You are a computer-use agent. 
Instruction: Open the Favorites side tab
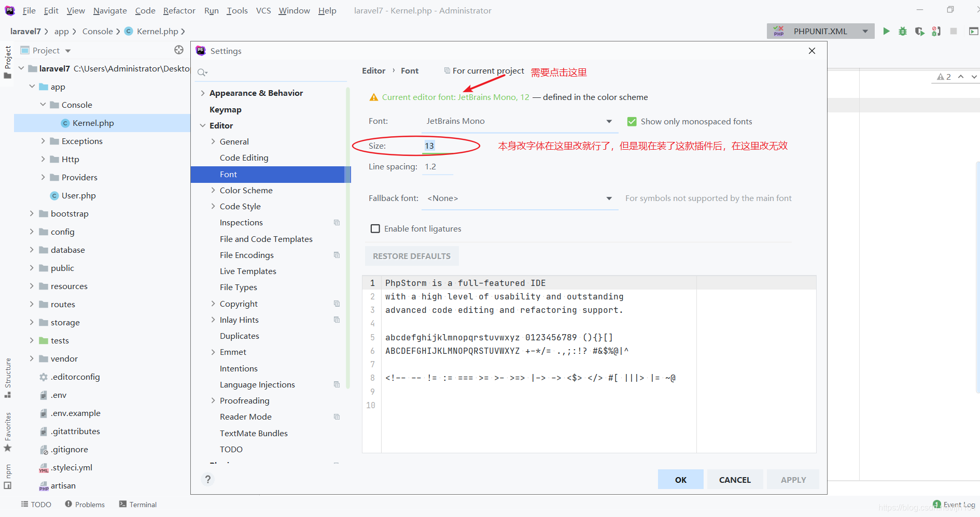point(8,432)
